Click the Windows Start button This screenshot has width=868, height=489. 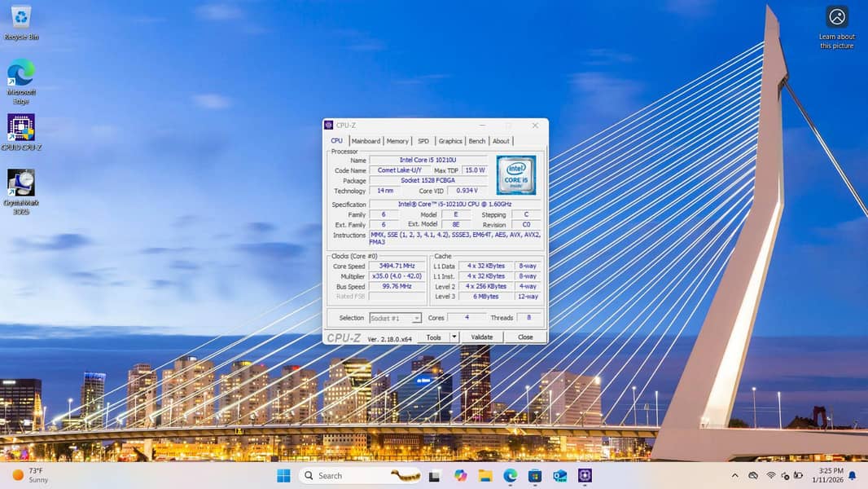283,476
